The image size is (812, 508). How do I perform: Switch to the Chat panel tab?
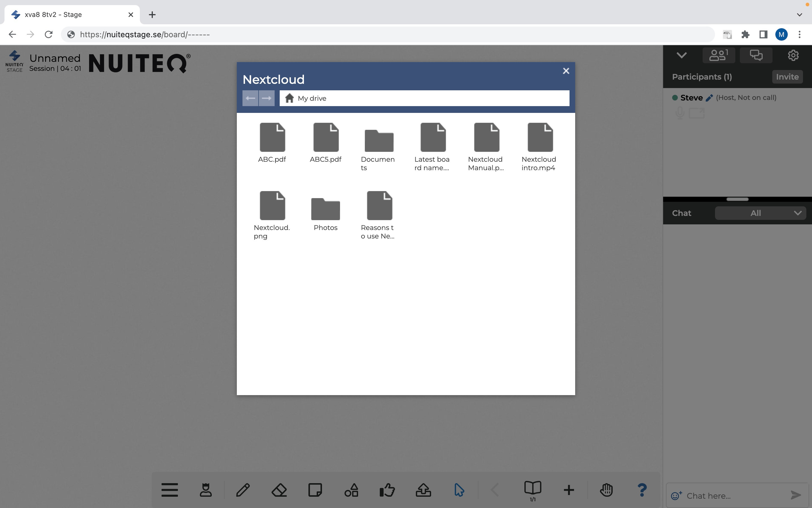pyautogui.click(x=756, y=55)
